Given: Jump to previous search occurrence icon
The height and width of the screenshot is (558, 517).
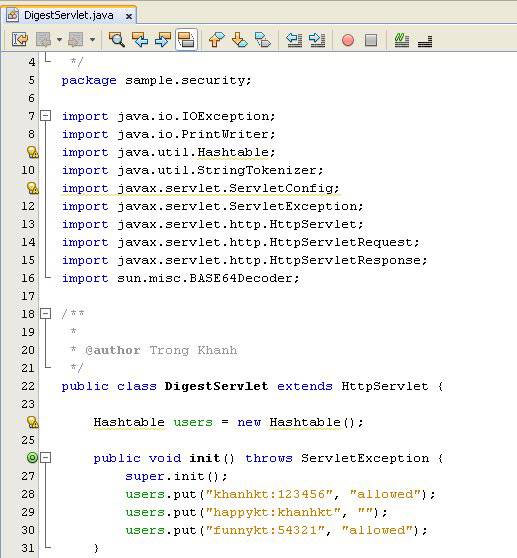Looking at the screenshot, I should (140, 40).
